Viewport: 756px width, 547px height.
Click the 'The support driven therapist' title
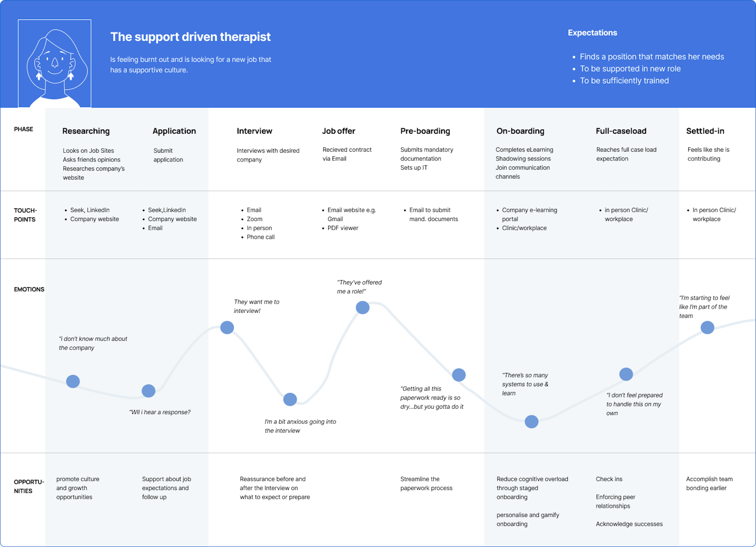coord(190,37)
